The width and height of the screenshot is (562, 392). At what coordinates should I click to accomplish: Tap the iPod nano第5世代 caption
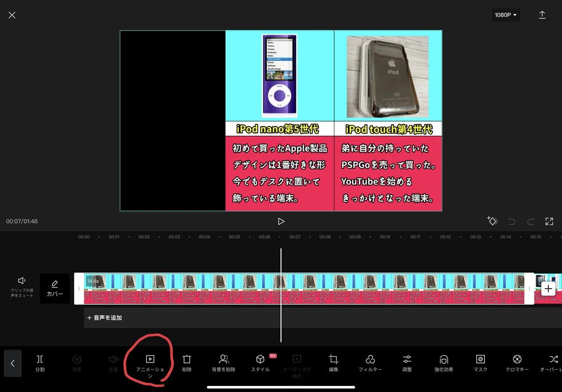(x=278, y=129)
